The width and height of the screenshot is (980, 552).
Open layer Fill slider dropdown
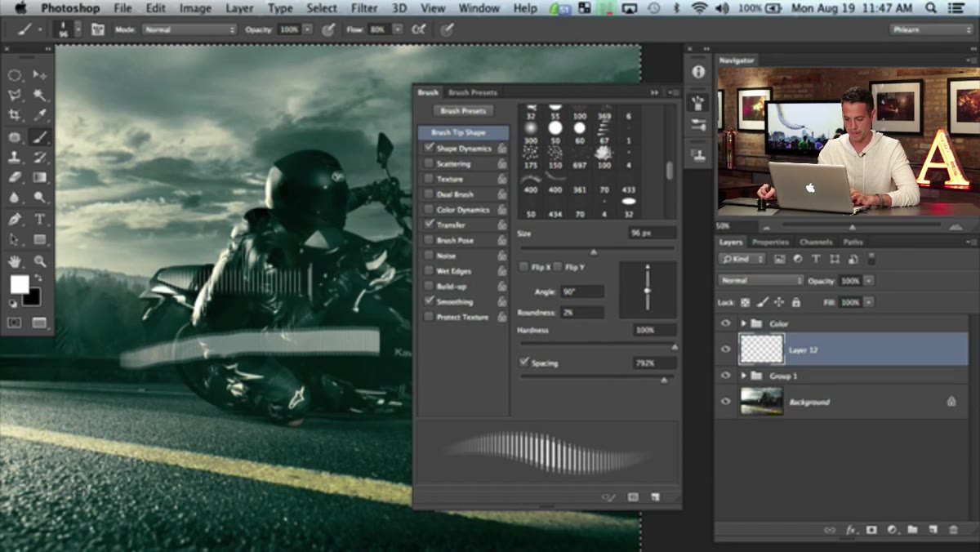868,302
